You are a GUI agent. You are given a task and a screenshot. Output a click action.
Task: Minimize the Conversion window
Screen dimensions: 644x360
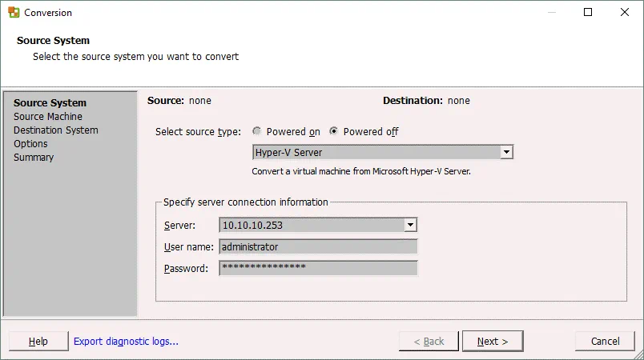551,13
